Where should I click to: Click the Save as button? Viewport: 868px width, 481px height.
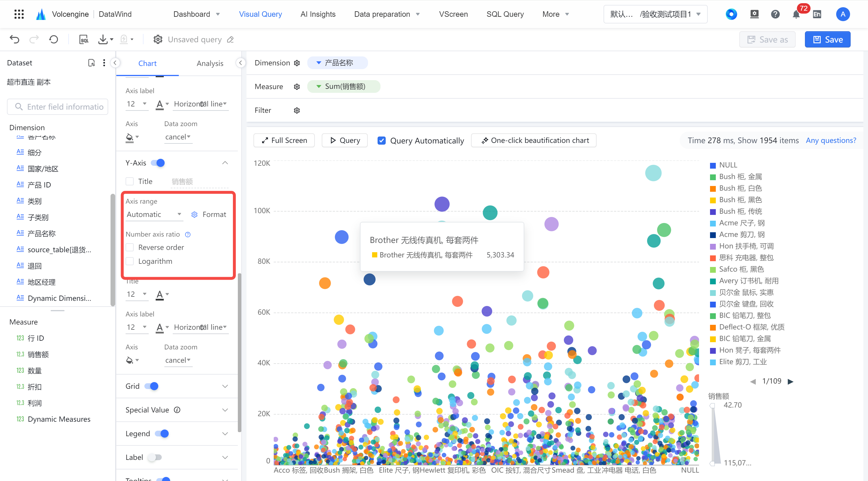[767, 39]
